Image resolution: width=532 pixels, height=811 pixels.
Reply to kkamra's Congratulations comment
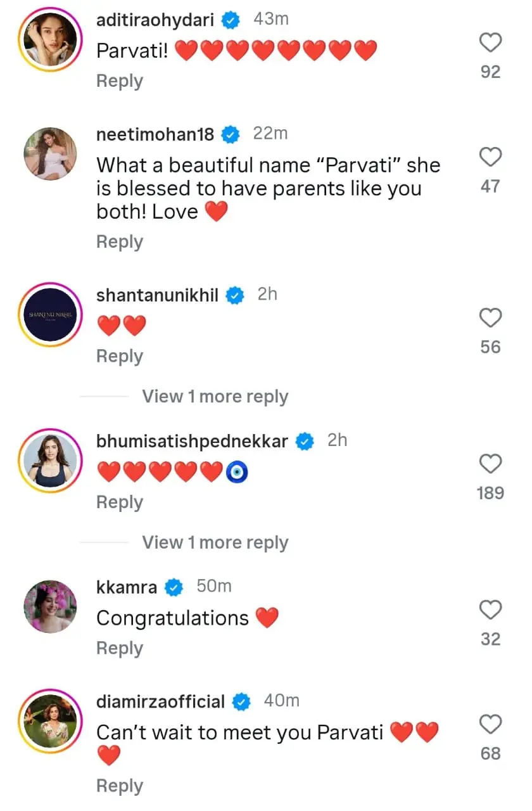pos(120,648)
